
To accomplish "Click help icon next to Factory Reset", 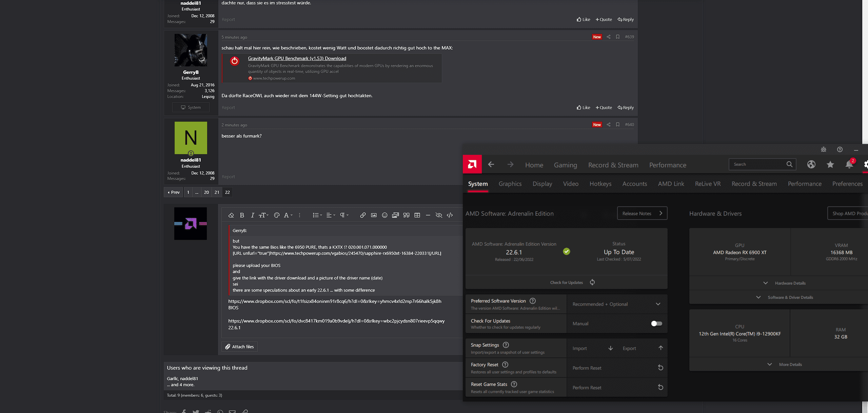I will pyautogui.click(x=505, y=365).
